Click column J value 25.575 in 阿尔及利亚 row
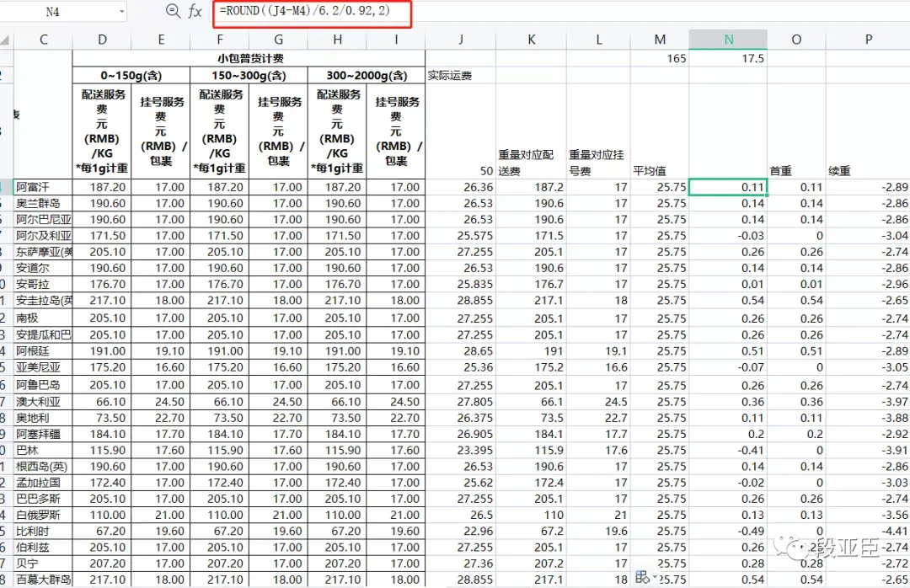The image size is (910, 588). click(461, 236)
